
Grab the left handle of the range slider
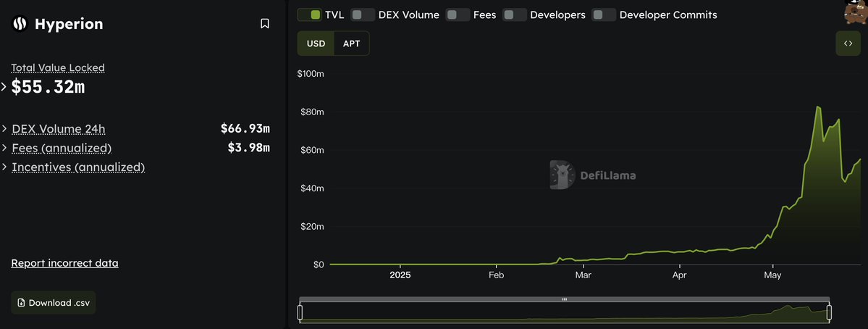point(300,313)
